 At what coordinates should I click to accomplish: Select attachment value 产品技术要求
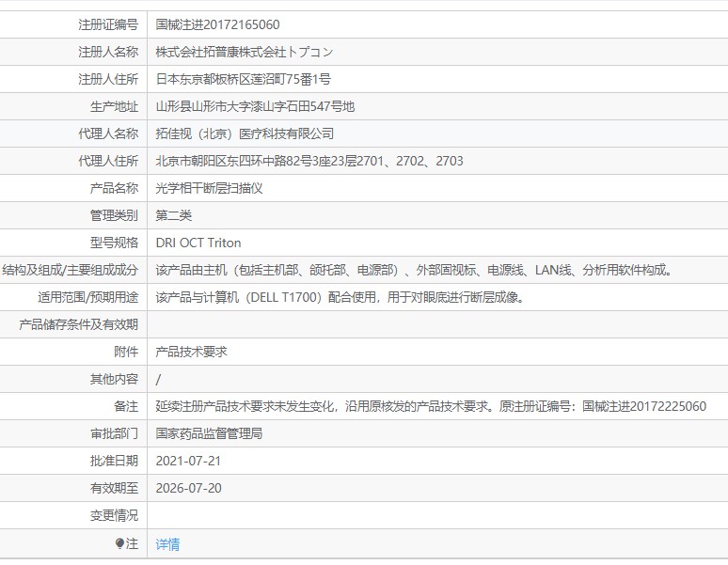[x=191, y=353]
